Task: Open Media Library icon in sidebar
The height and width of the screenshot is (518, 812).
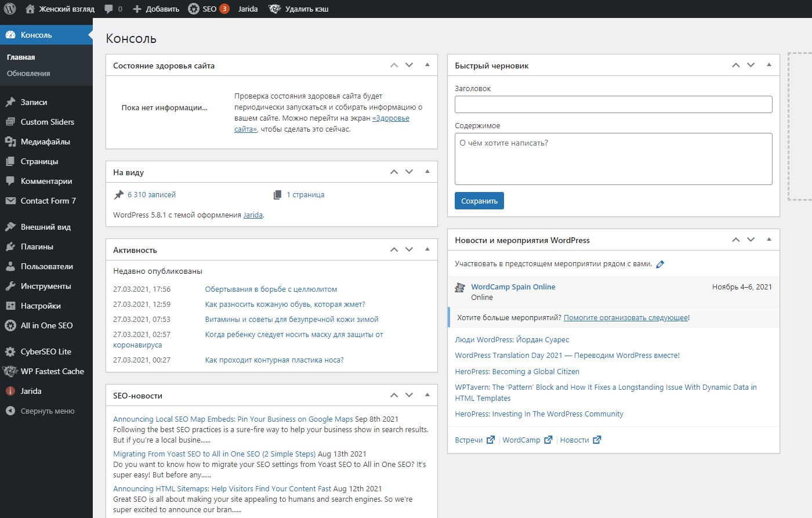Action: 10,142
